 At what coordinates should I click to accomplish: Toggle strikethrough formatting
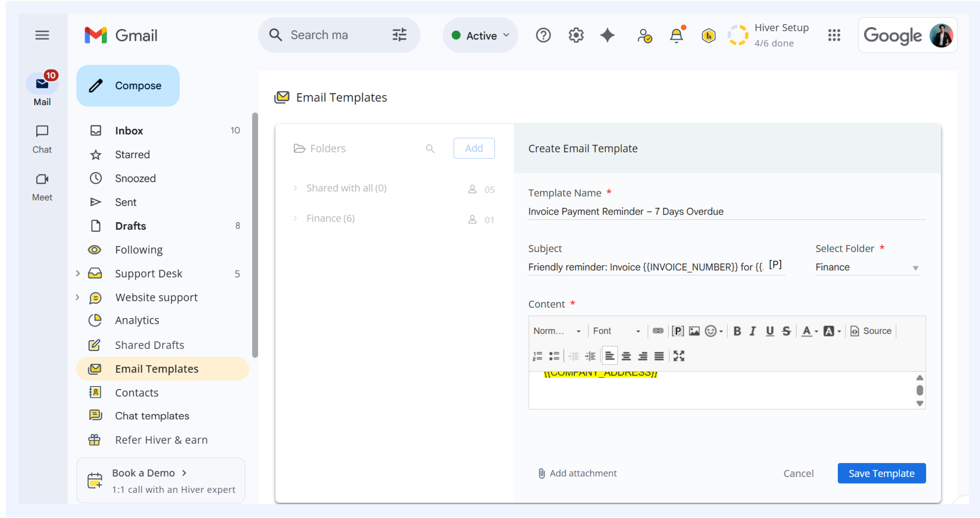pyautogui.click(x=786, y=331)
